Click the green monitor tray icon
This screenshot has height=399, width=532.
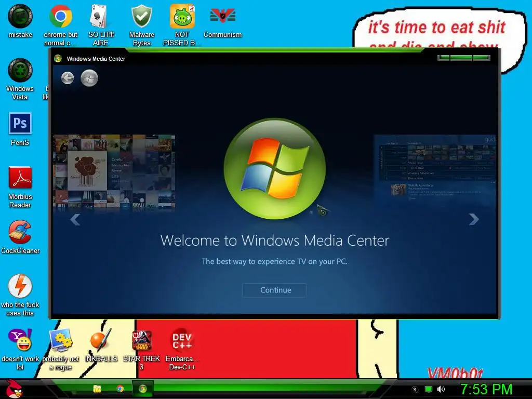pyautogui.click(x=429, y=389)
